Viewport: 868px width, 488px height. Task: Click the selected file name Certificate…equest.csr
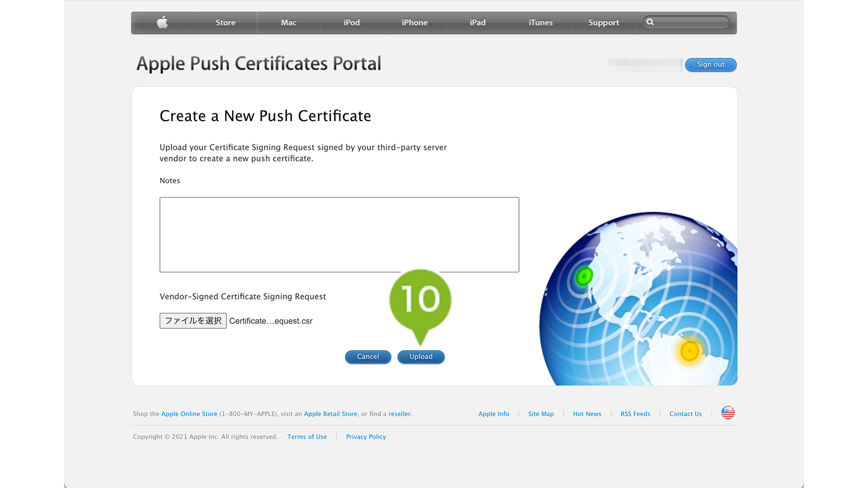[271, 321]
